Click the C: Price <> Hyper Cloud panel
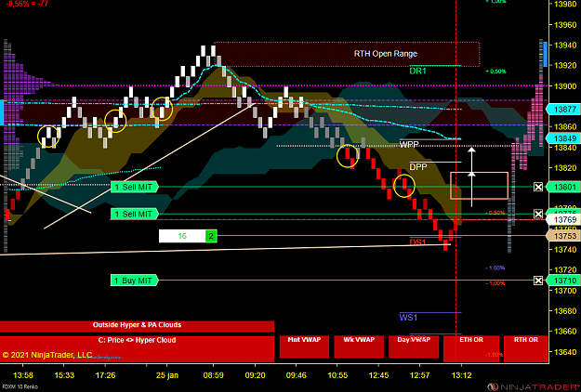The height and width of the screenshot is (392, 581). point(137,348)
